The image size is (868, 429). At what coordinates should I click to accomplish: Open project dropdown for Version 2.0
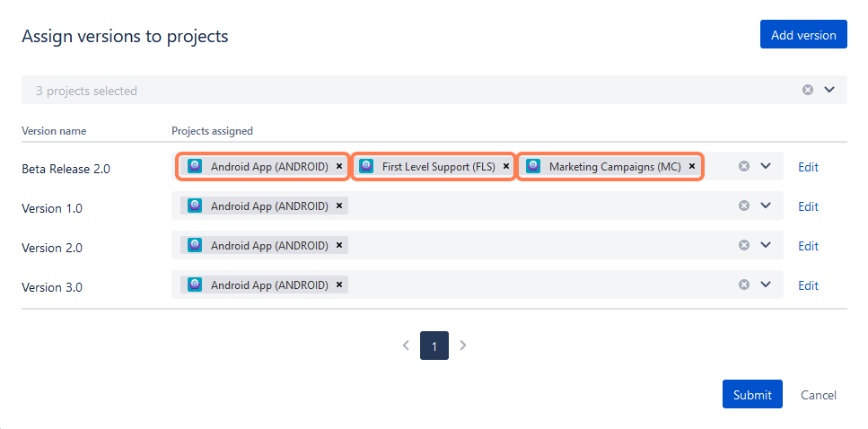(766, 245)
